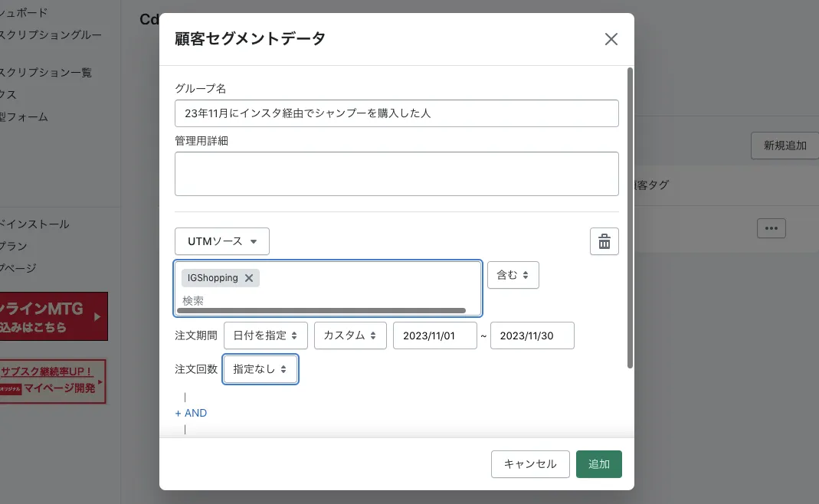Click the three-dots more options button
This screenshot has width=819, height=504.
(x=771, y=228)
